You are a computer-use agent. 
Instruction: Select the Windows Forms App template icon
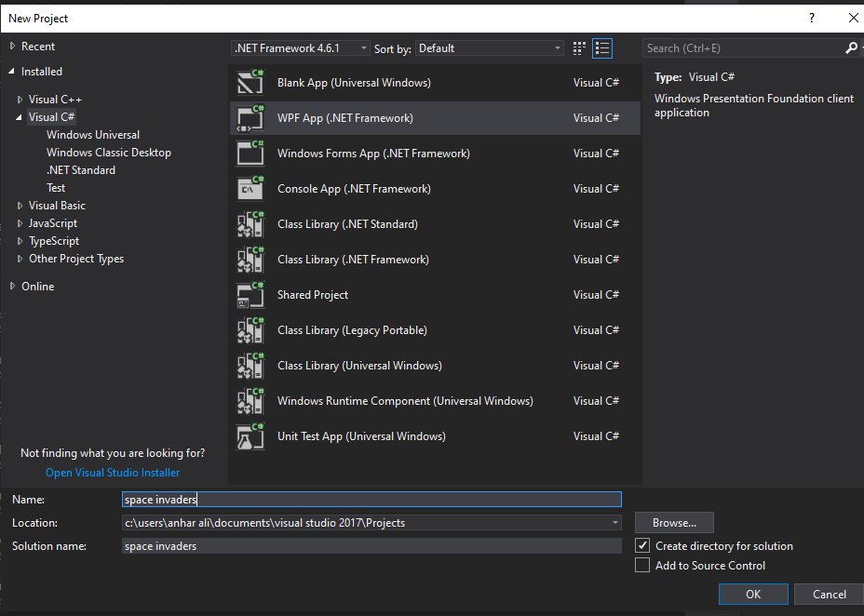(x=251, y=153)
